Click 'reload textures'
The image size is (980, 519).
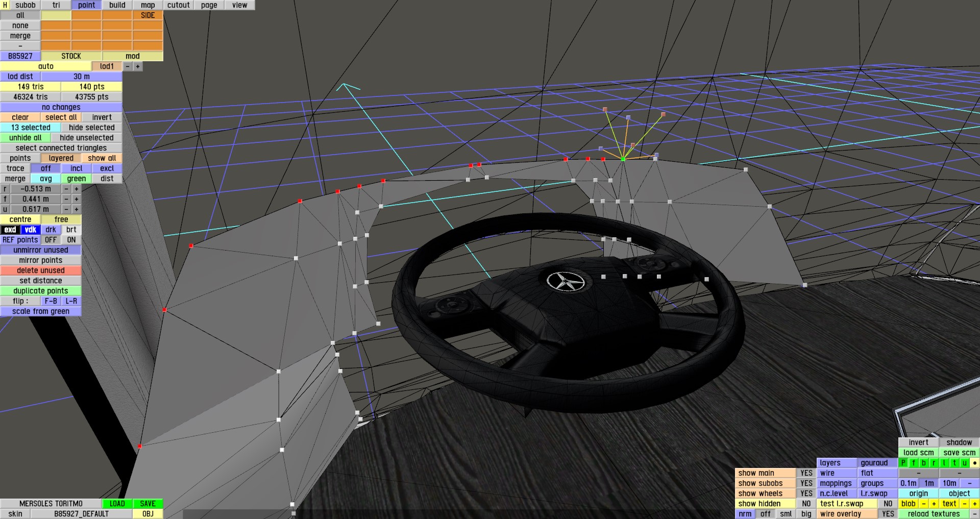pos(934,514)
